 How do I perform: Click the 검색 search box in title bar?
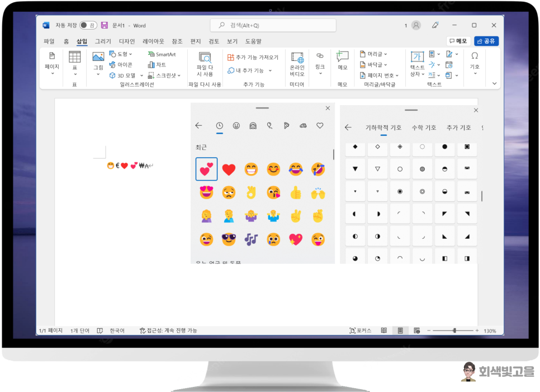273,25
